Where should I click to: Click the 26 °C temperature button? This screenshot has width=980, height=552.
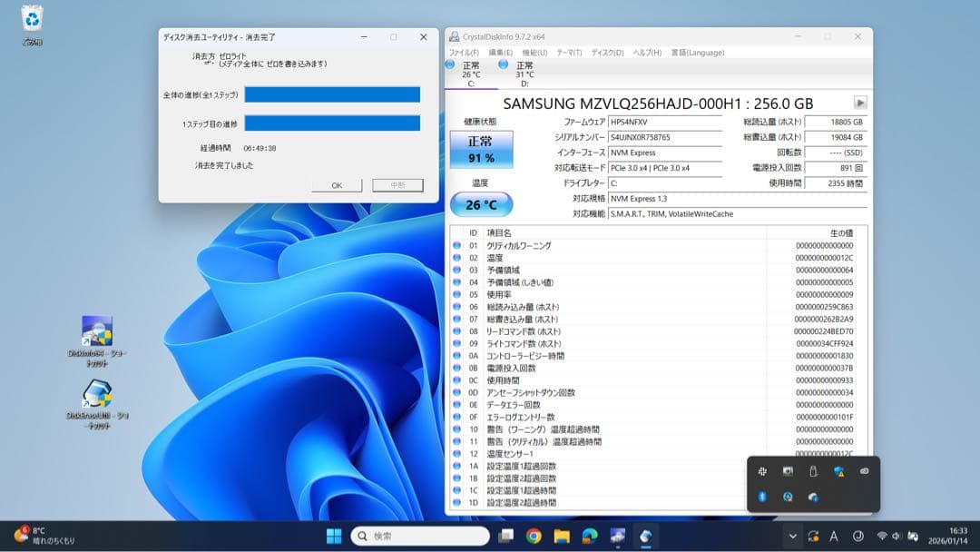click(481, 204)
